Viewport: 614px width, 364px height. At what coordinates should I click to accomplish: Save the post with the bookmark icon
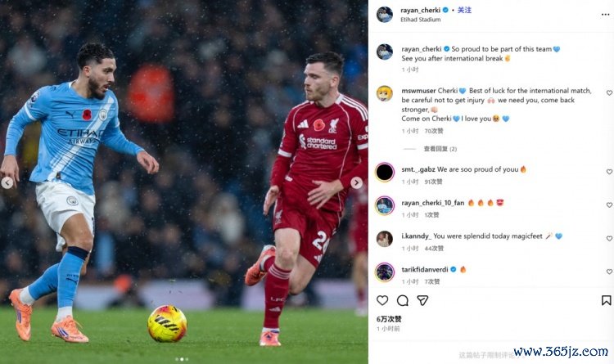606,300
